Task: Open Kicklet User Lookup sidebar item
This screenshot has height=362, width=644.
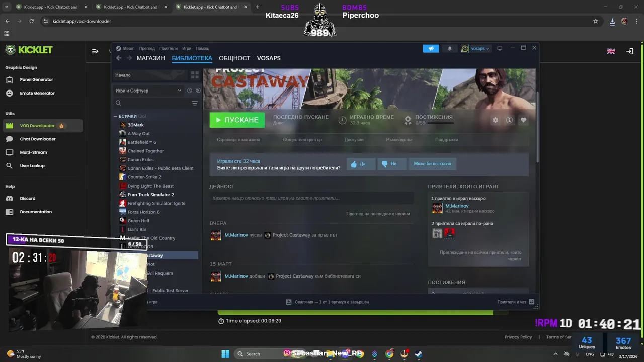Action: [x=32, y=166]
